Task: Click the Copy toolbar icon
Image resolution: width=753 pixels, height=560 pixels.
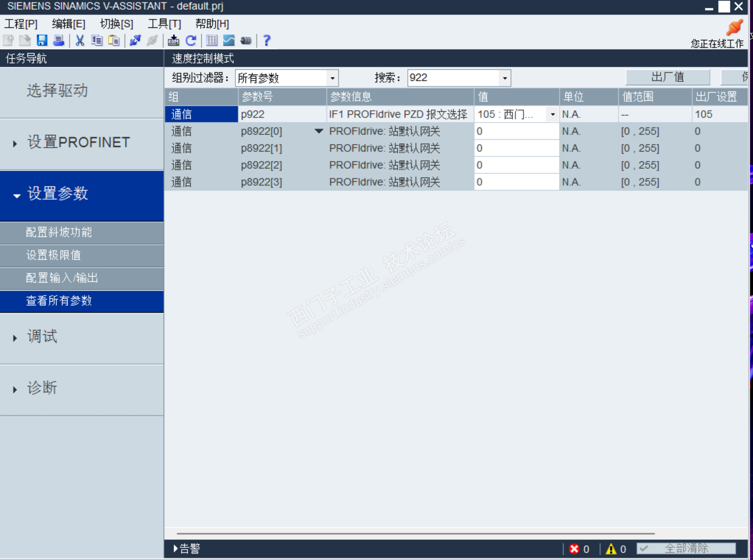Action: click(97, 40)
